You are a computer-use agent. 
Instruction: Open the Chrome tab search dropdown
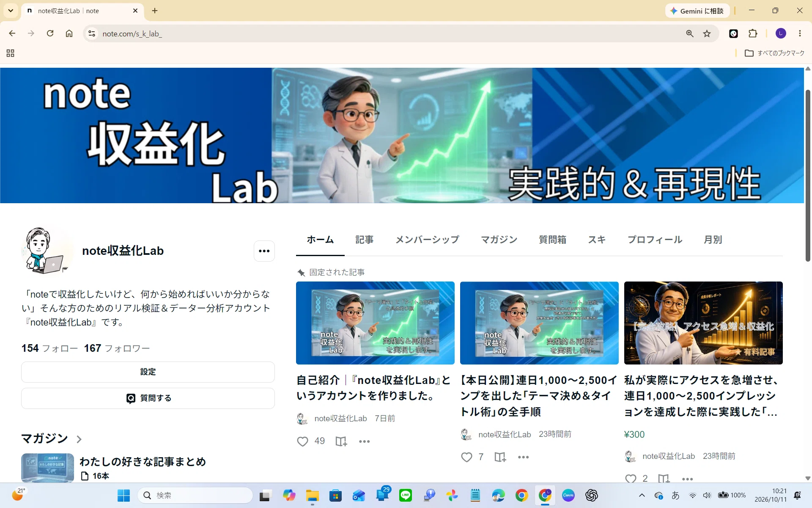point(11,11)
